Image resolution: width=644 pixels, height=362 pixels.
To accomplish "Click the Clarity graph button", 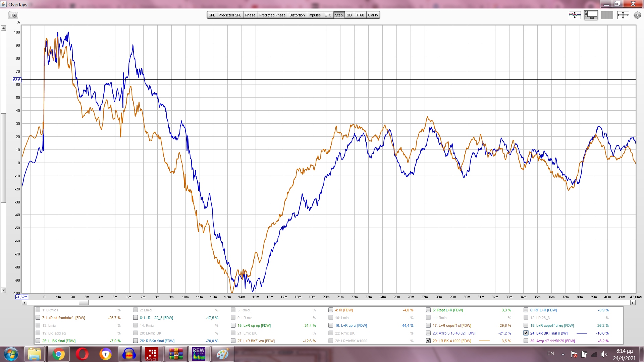I will pyautogui.click(x=373, y=15).
